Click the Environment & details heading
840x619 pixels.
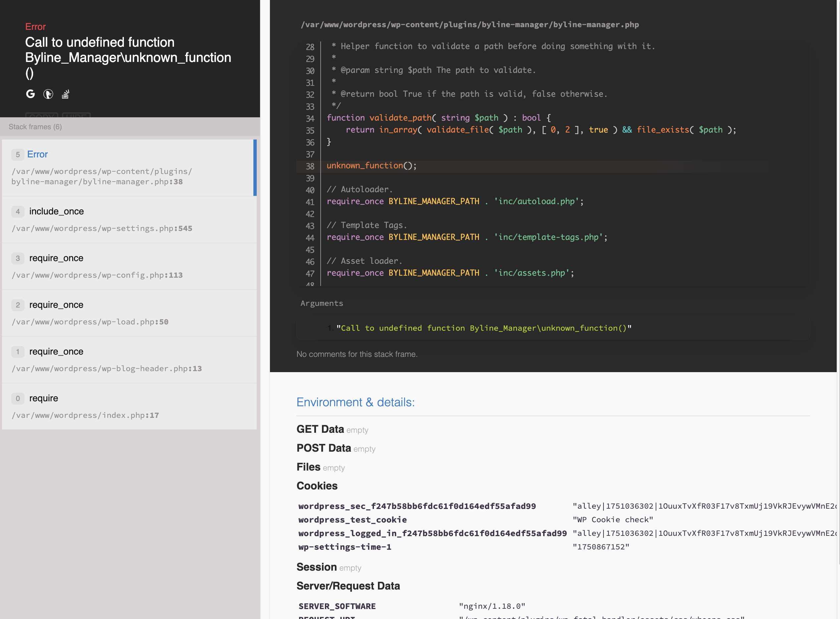pyautogui.click(x=355, y=402)
